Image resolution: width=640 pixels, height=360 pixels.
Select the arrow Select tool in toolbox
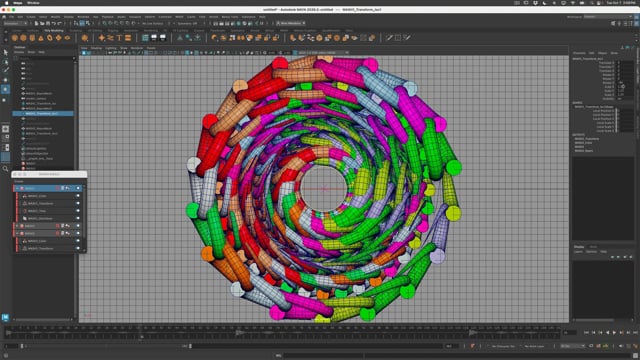click(5, 53)
